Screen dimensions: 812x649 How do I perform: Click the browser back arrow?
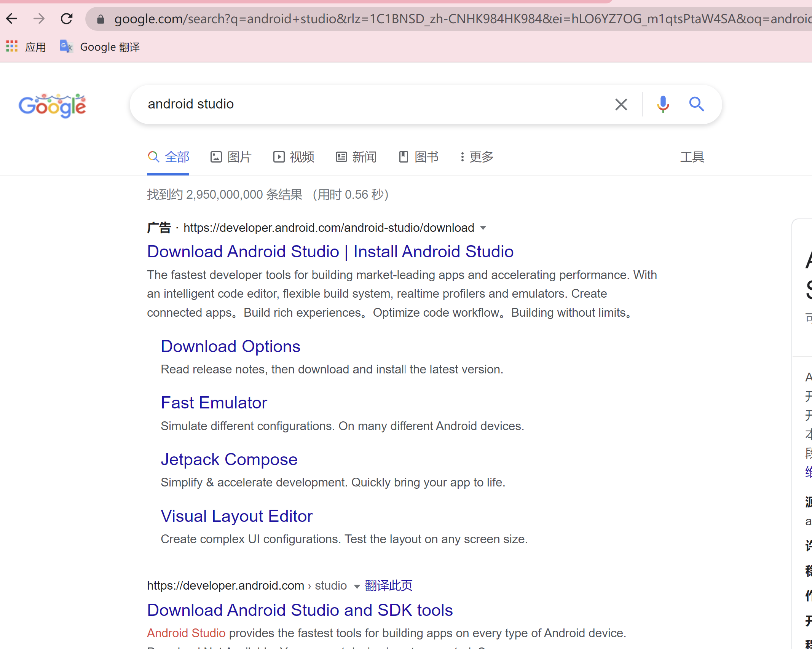point(12,19)
